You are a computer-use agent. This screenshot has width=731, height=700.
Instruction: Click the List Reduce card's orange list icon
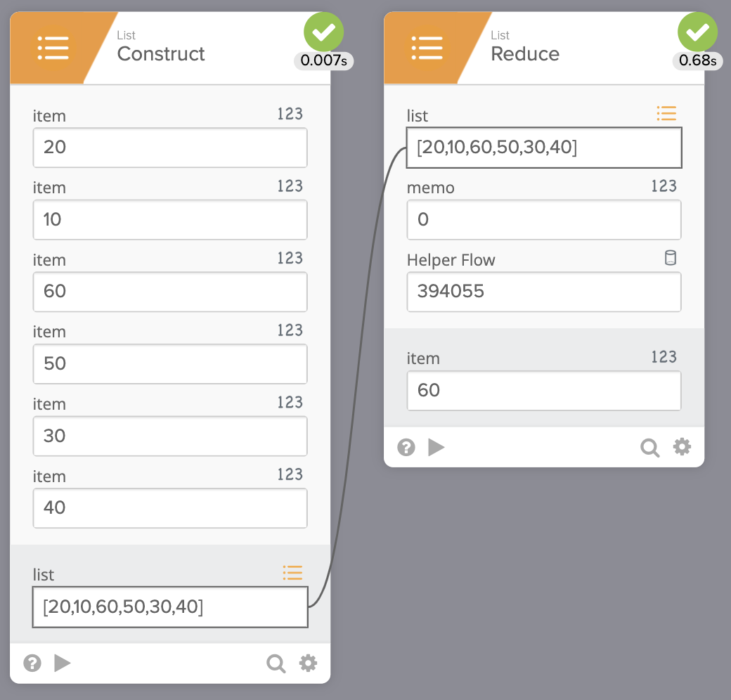pos(427,48)
